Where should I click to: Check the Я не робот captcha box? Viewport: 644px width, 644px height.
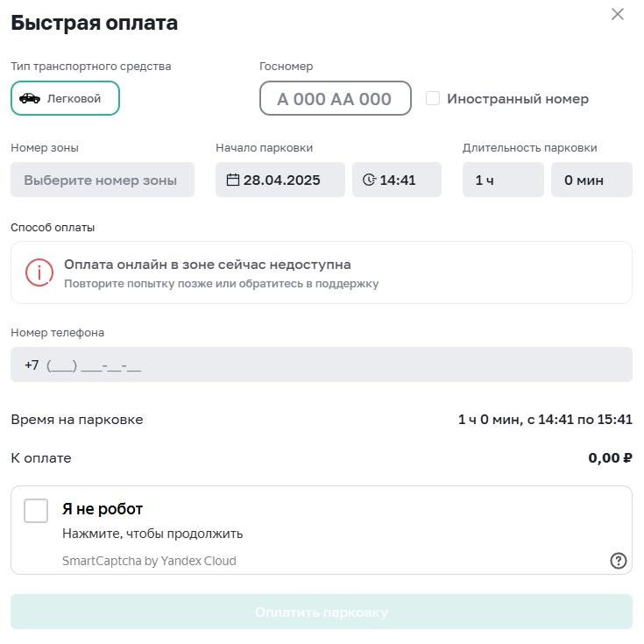click(x=36, y=511)
